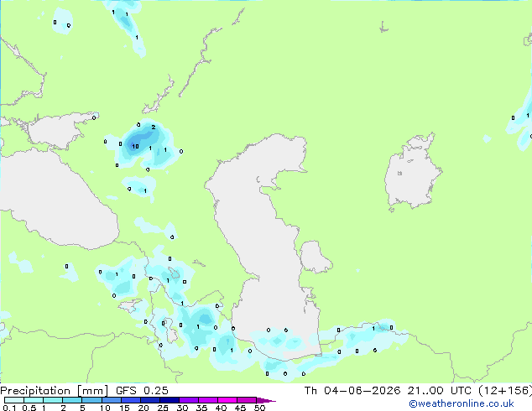Select the 2–5 mm legend swatch
This screenshot has height=411, width=532.
(72, 400)
